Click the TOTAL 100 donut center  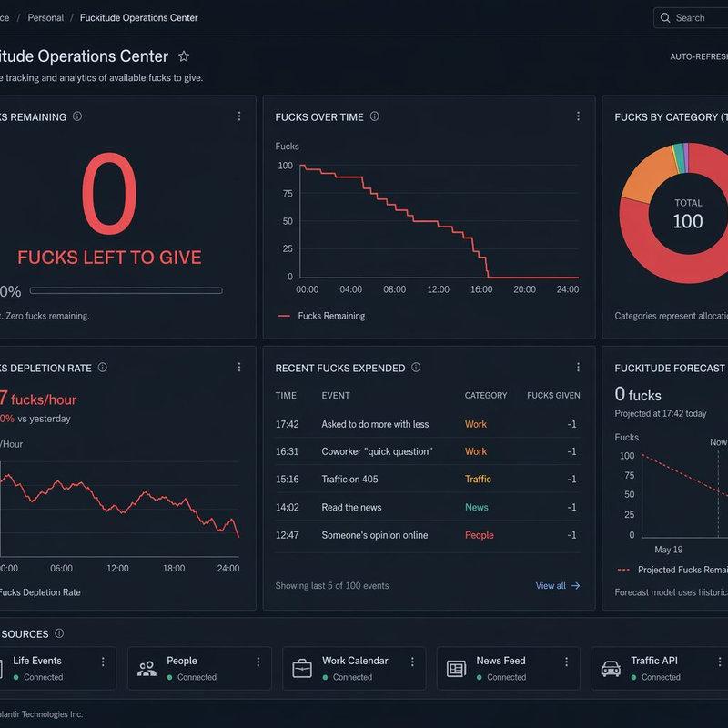688,215
